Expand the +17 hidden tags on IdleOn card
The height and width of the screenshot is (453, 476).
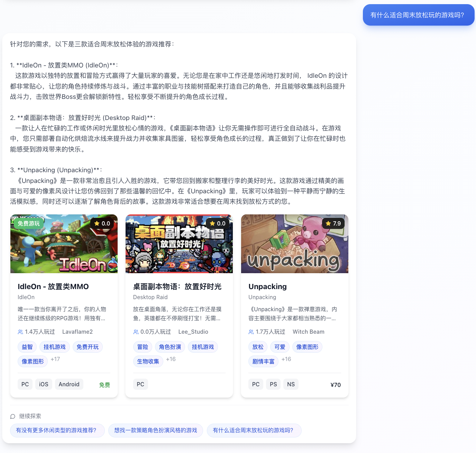click(55, 359)
